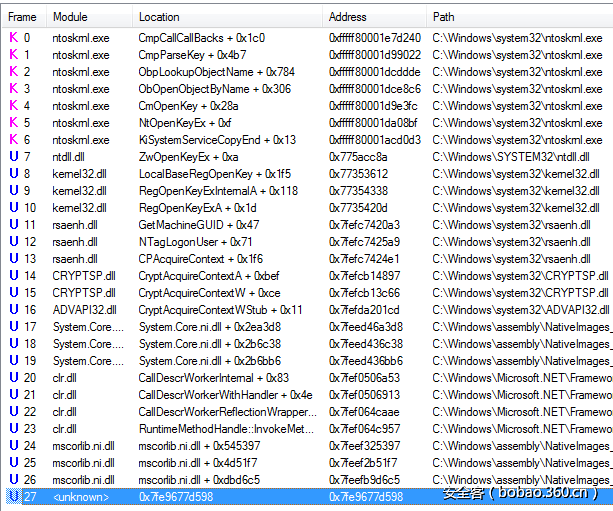Sort by the Location column header

(227, 17)
